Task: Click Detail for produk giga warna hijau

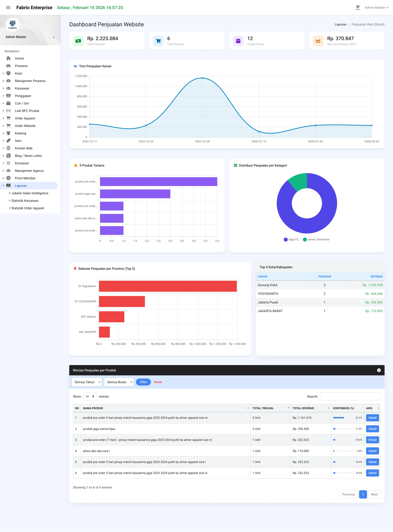Action: pyautogui.click(x=372, y=429)
